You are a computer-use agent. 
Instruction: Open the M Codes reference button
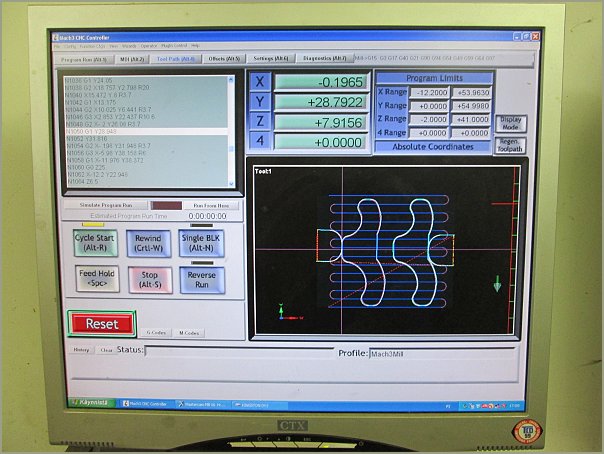[x=189, y=332]
